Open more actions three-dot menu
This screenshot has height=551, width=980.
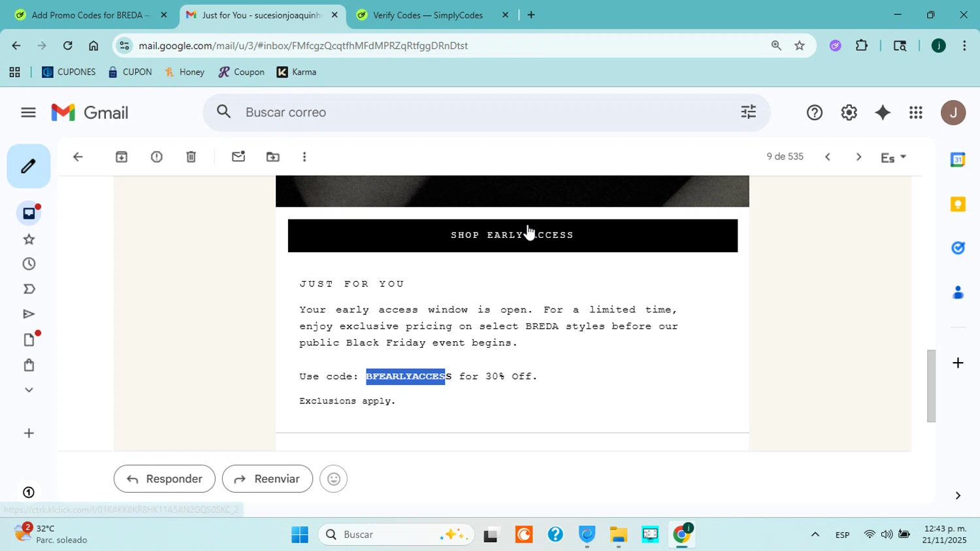tap(304, 157)
